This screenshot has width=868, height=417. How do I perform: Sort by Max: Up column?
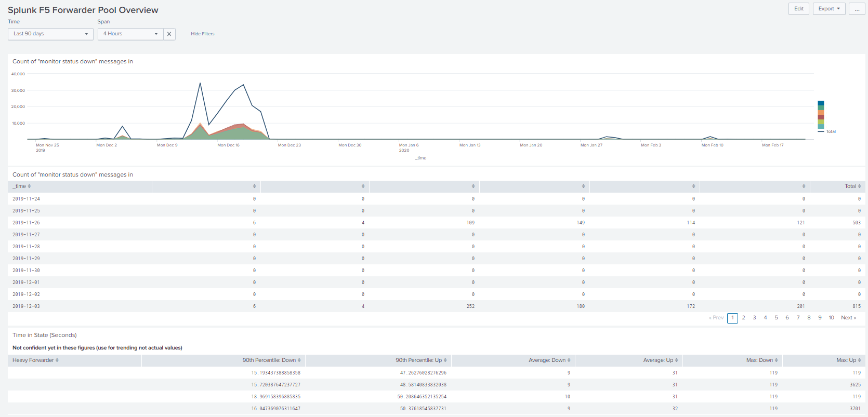[x=849, y=360]
